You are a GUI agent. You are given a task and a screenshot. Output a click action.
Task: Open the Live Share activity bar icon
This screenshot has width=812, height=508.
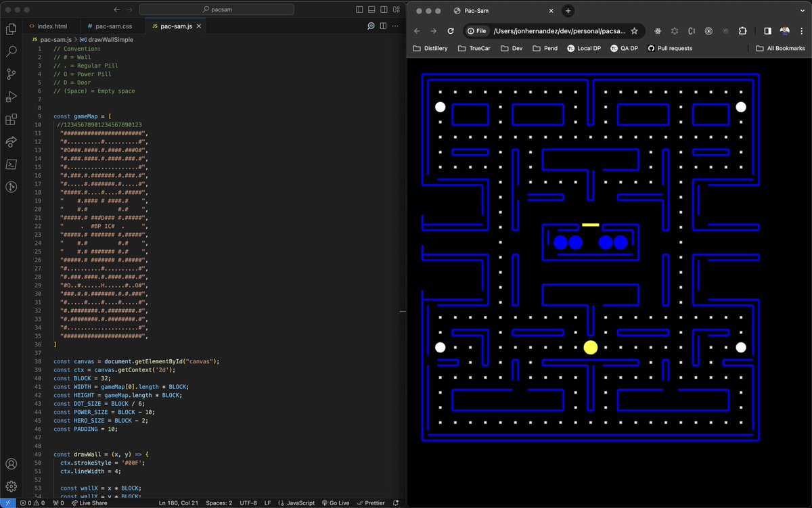click(x=11, y=142)
